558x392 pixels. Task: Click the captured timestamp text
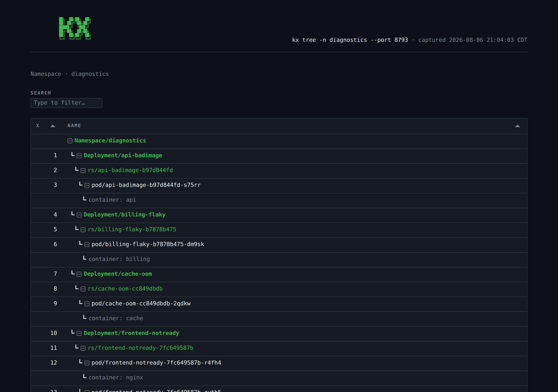(x=473, y=40)
